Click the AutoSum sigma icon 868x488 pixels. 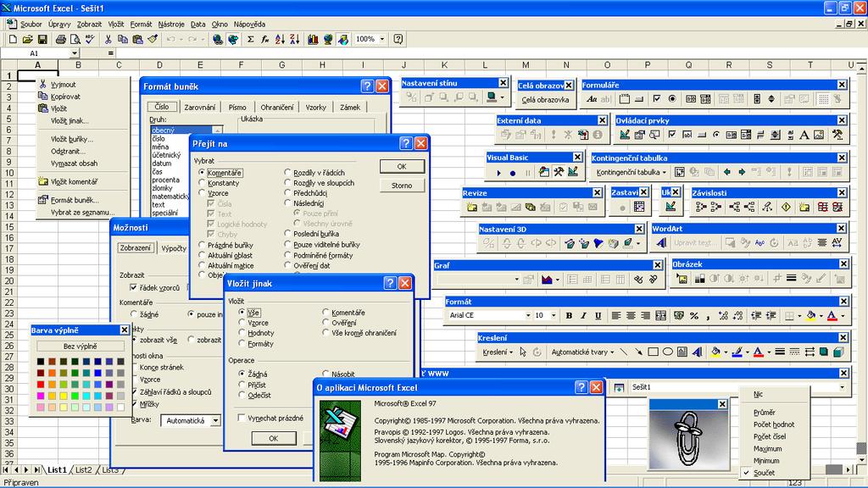click(x=250, y=39)
